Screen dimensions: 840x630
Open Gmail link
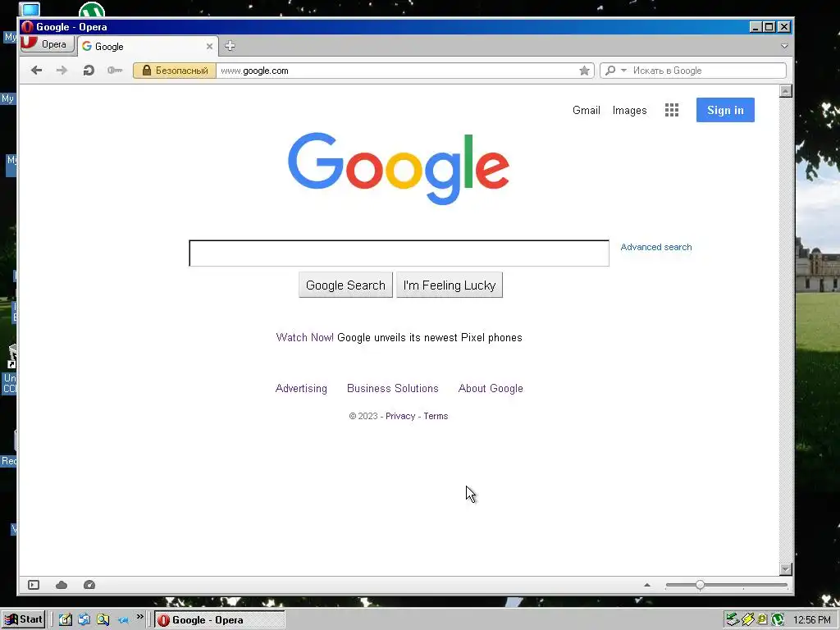click(586, 110)
